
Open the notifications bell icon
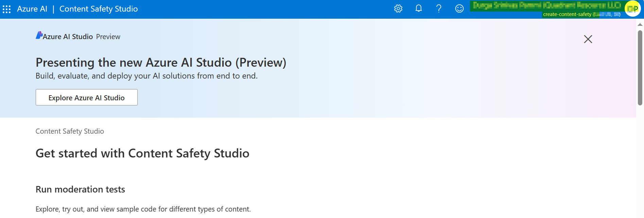point(419,9)
